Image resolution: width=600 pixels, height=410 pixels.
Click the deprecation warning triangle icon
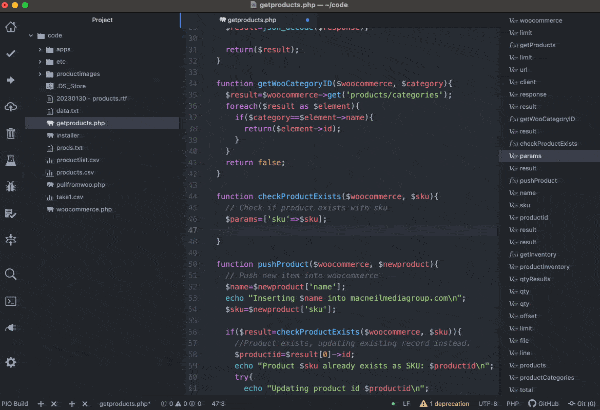click(423, 403)
